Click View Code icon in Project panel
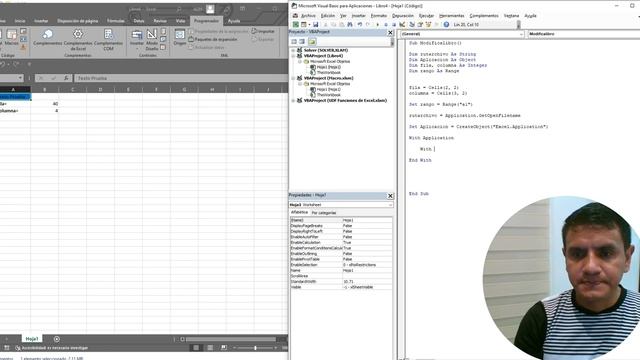This screenshot has height=360, width=640. [294, 42]
